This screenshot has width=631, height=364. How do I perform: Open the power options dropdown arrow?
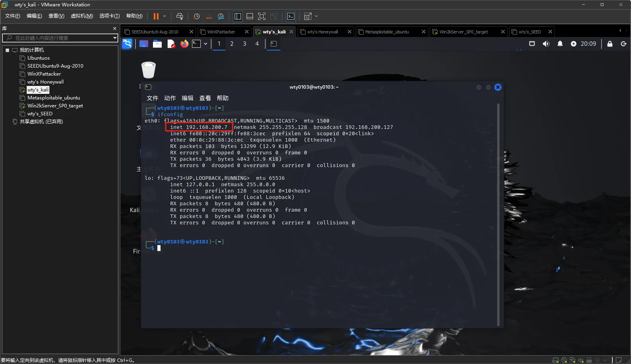(x=165, y=16)
